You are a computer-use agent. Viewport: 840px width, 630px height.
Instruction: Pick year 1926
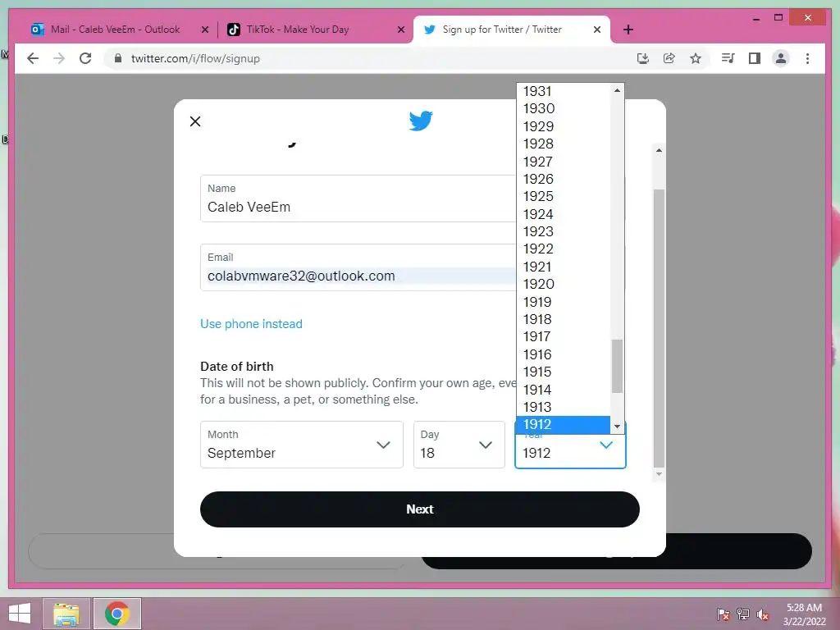[563, 179]
